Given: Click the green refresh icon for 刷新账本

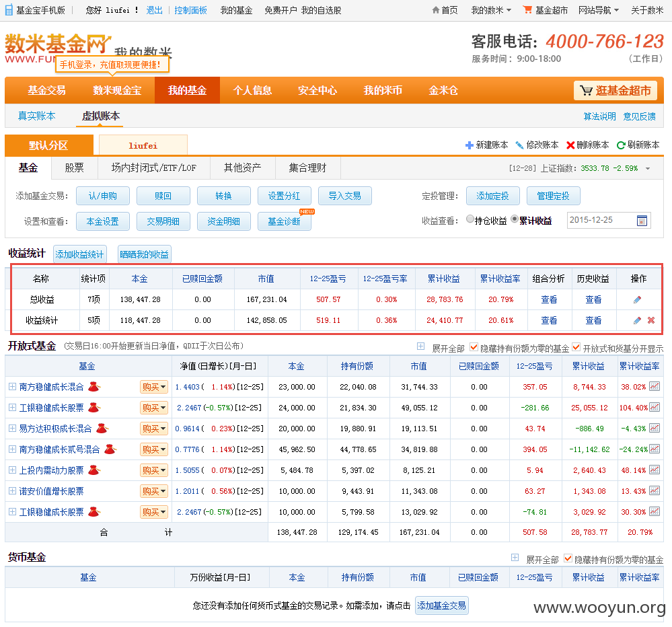Looking at the screenshot, I should pyautogui.click(x=621, y=145).
